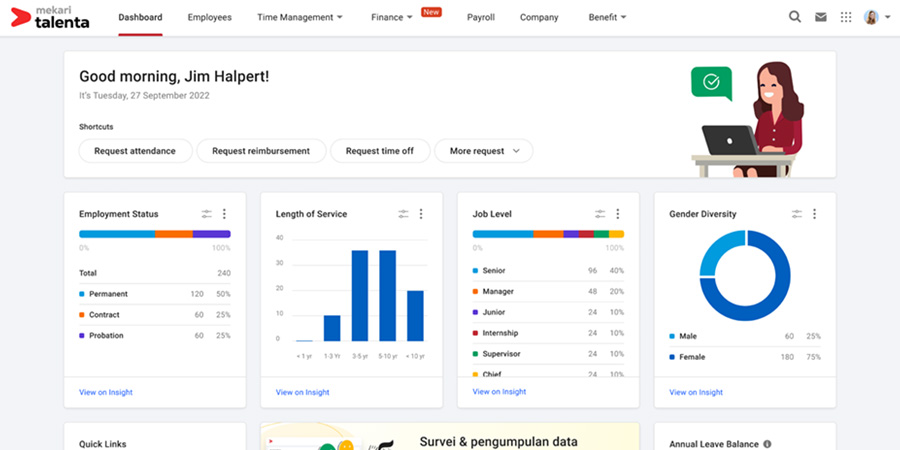Click the 3-5 yr bar in chart
Image resolution: width=900 pixels, height=450 pixels.
[x=360, y=296]
